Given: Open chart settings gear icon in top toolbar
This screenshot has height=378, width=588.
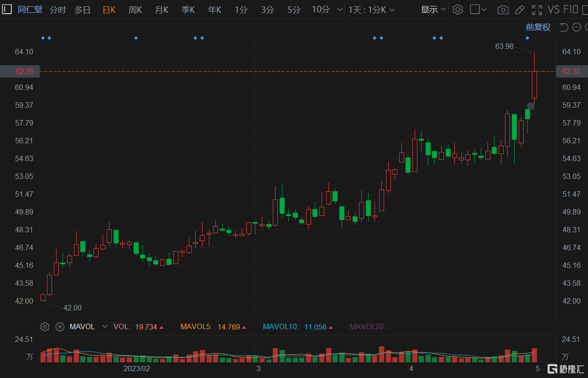Looking at the screenshot, I should click(458, 10).
